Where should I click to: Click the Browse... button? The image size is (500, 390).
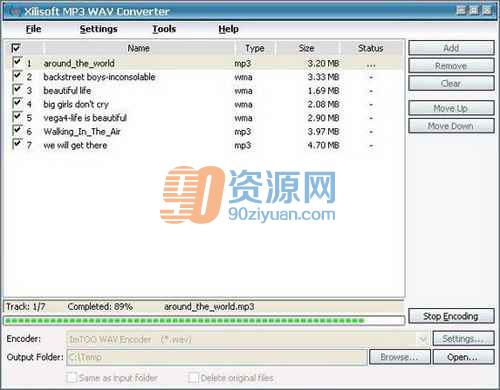399,357
